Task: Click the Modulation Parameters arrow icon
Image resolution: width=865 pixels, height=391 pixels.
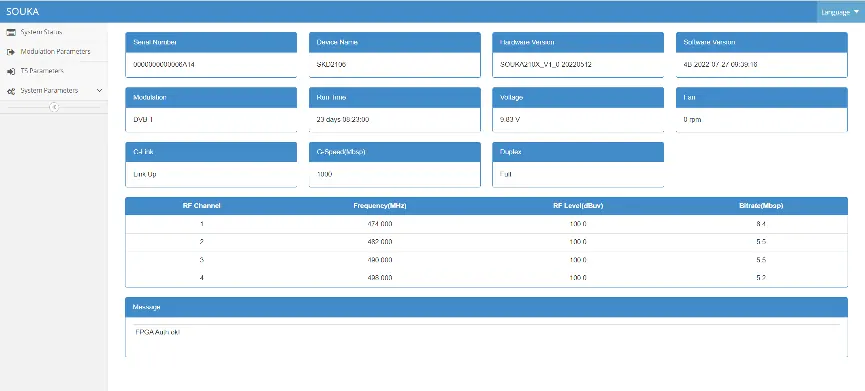Action: (10, 52)
